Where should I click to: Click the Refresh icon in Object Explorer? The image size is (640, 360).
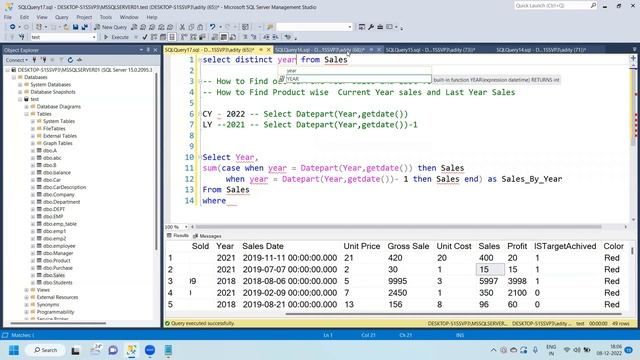coord(70,60)
